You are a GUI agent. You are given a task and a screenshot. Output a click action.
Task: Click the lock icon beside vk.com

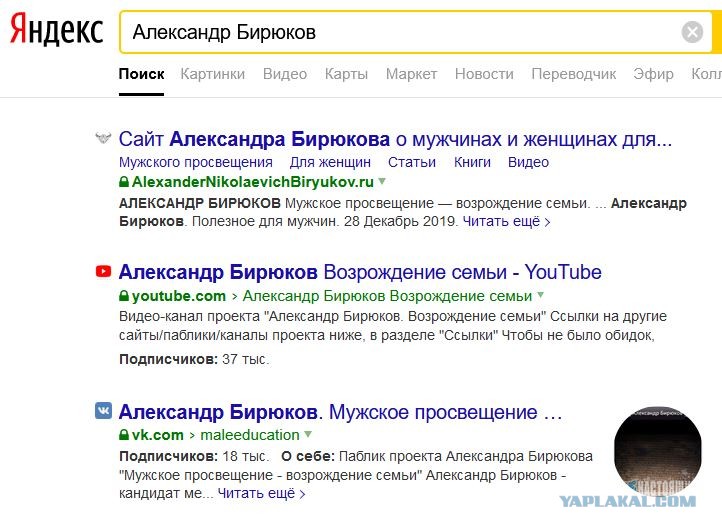(124, 435)
